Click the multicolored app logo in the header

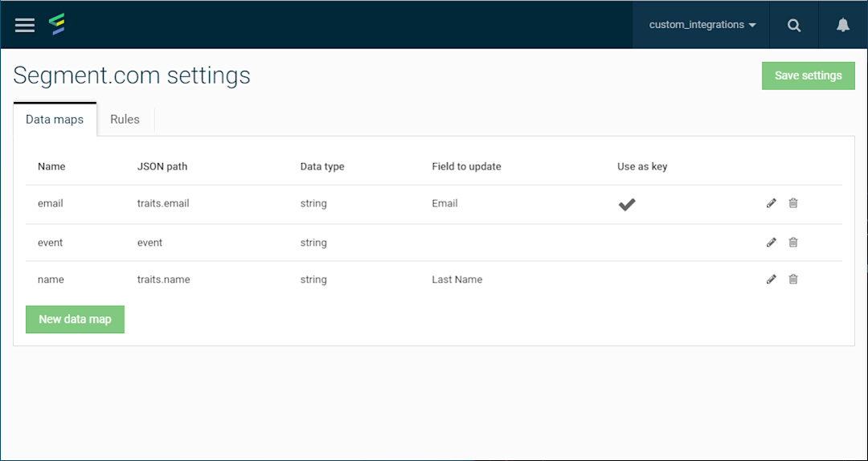coord(57,24)
